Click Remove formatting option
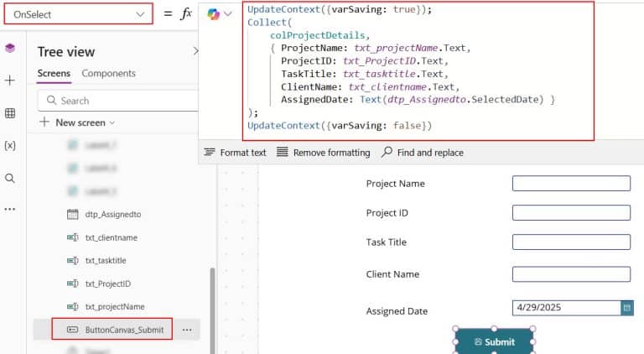The image size is (644, 354). pos(324,153)
